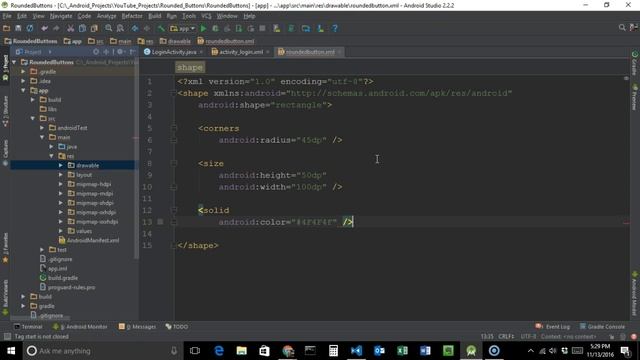Click the hide project panel icon
This screenshot has height=360, width=640.
pos(132,52)
